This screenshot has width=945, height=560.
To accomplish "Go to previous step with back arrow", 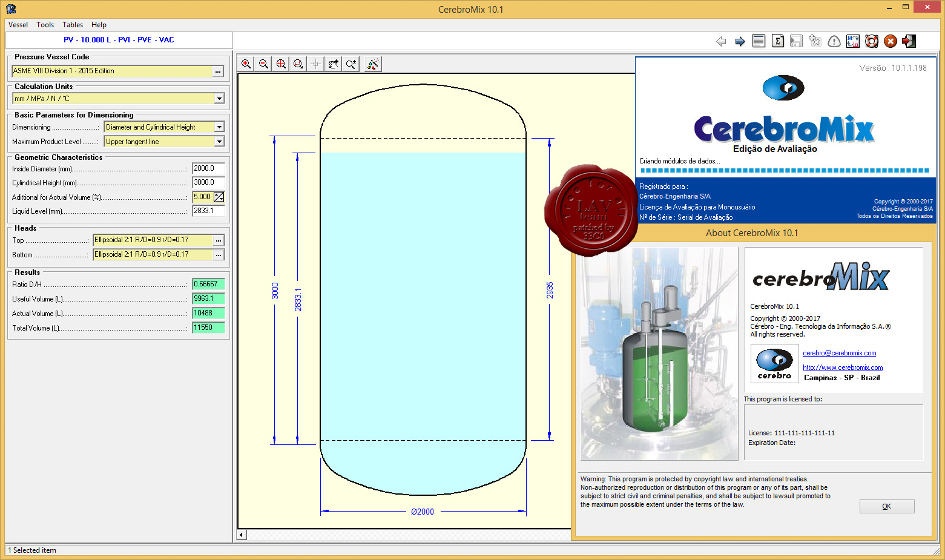I will (721, 41).
